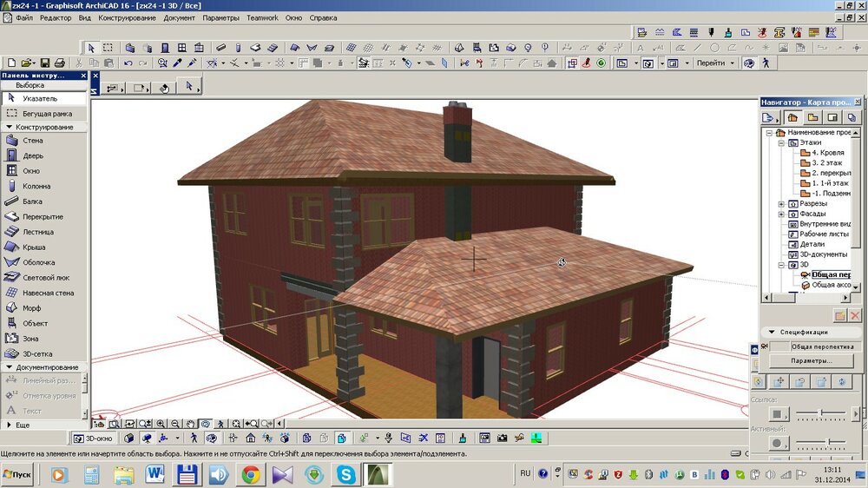The height and width of the screenshot is (488, 868).
Task: Collapse the Спецификации panel section
Action: click(x=771, y=332)
